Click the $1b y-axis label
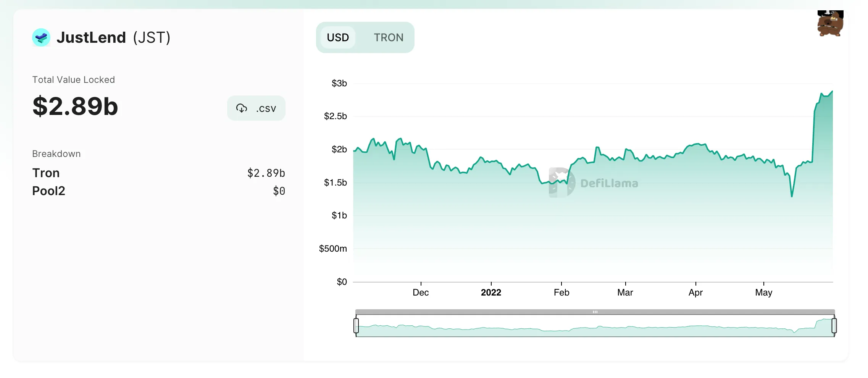This screenshot has height=378, width=868. 339,215
